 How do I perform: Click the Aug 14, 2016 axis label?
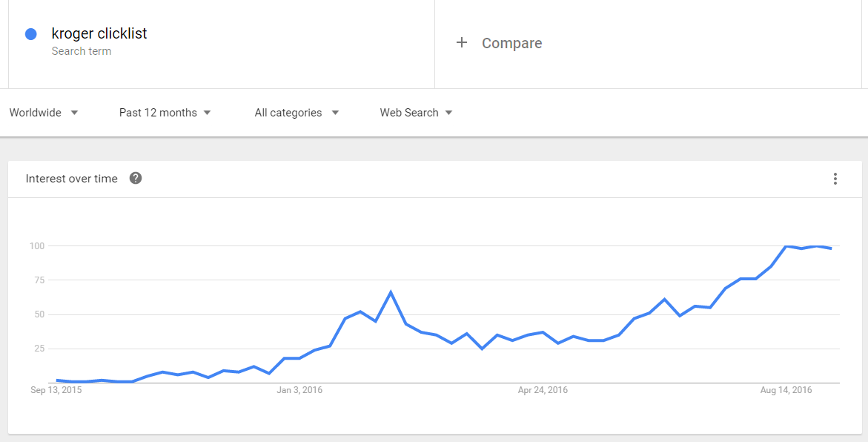click(x=786, y=390)
